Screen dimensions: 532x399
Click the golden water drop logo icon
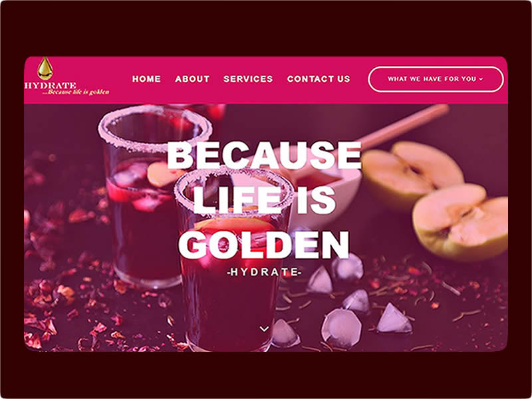point(45,68)
